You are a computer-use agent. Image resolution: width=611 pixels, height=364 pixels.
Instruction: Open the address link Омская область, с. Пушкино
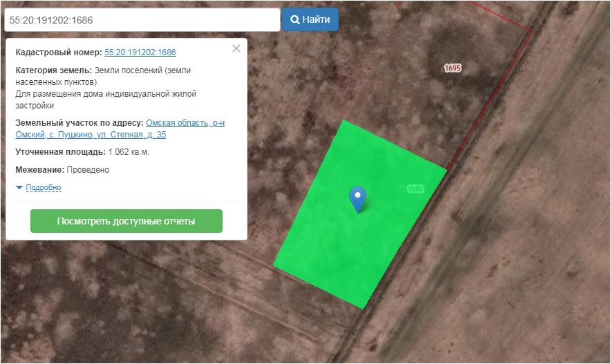coord(120,129)
